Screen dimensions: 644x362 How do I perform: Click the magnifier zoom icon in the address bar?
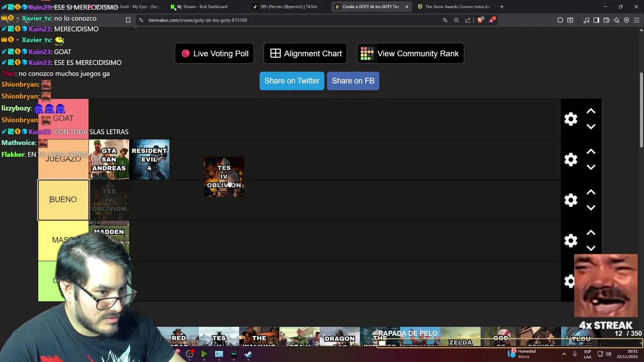pos(456,20)
